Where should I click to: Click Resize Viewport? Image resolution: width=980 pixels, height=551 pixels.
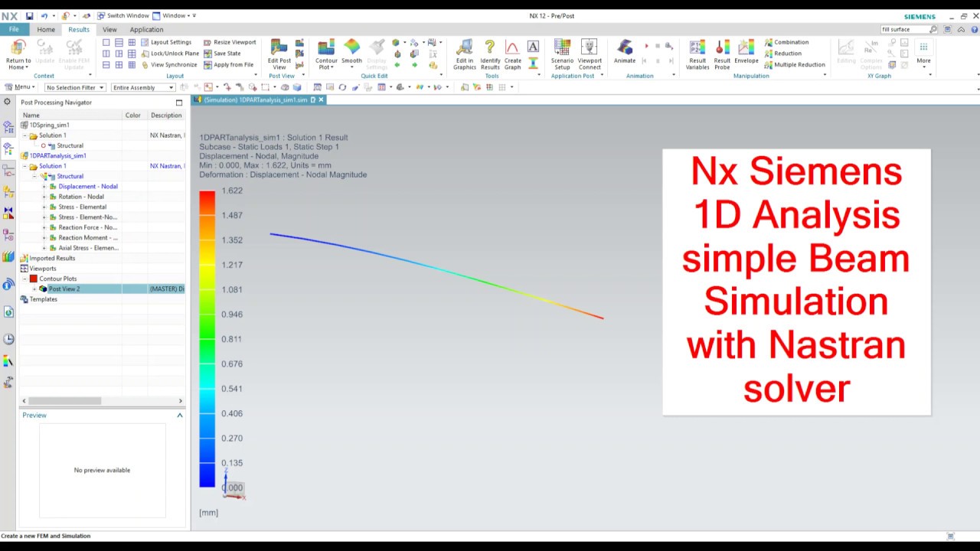click(x=230, y=42)
